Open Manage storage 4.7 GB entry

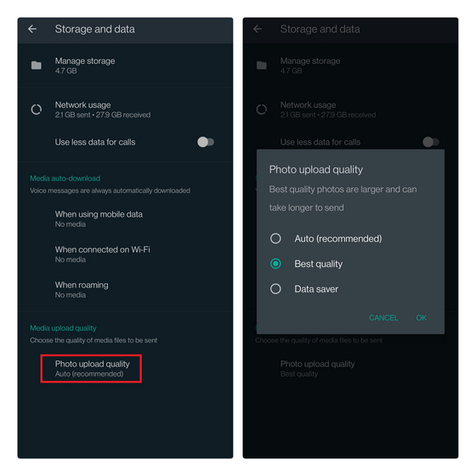click(126, 65)
